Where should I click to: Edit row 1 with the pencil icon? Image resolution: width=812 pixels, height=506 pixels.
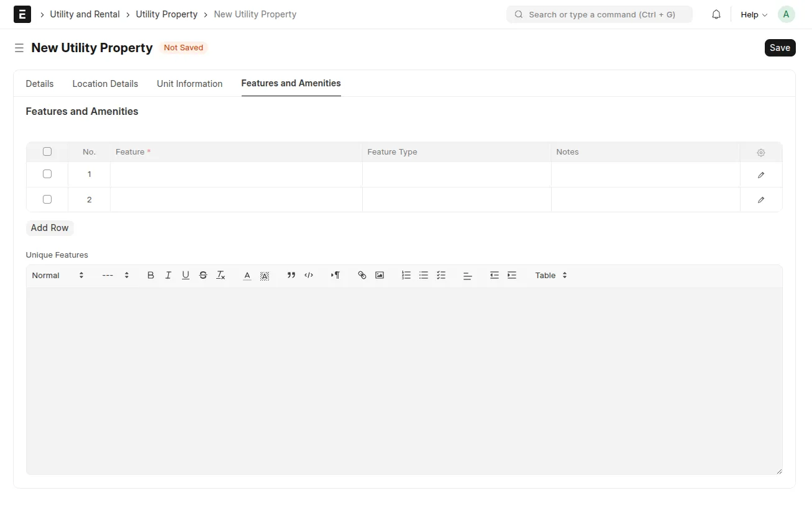pos(761,175)
